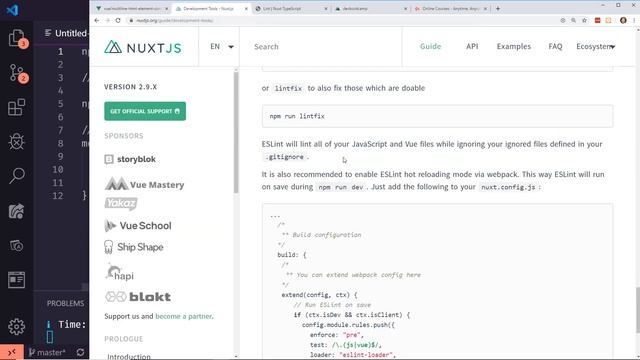
Task: Open Yakaz sponsor logo
Action: click(121, 203)
